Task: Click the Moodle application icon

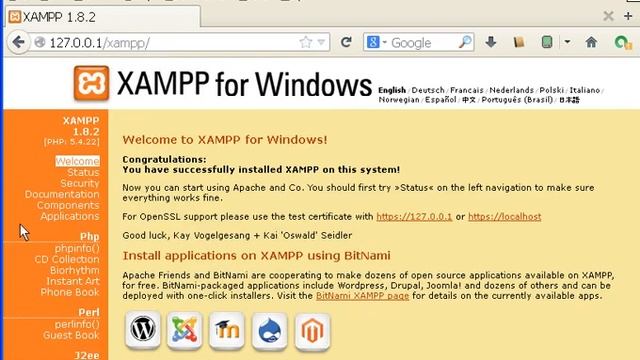Action: tap(227, 331)
